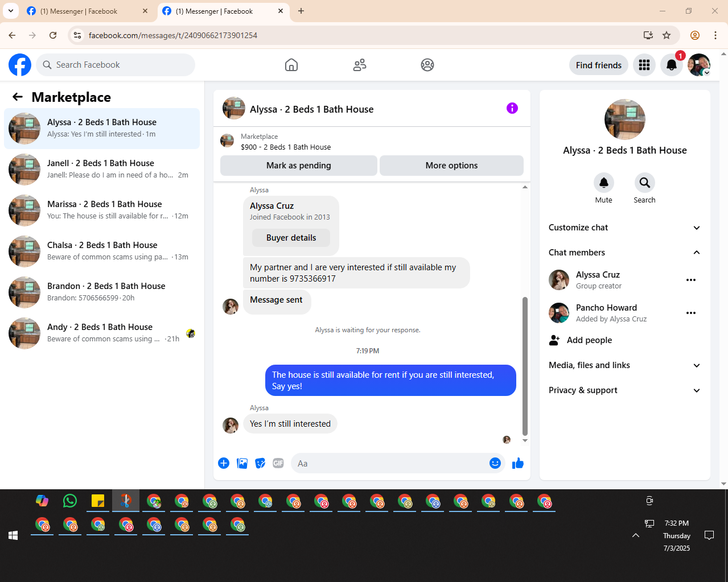728x582 pixels.
Task: Open the Facebook menu grid icon
Action: coord(644,65)
